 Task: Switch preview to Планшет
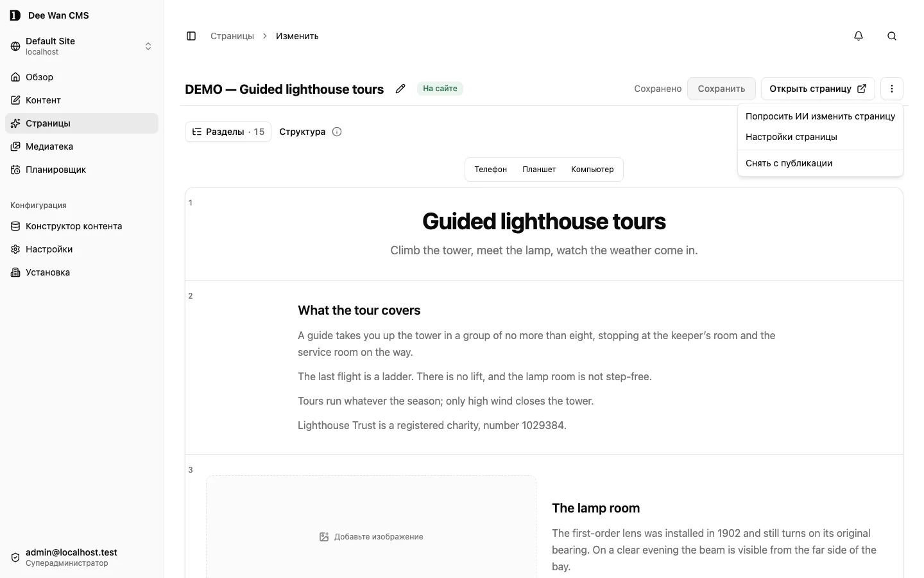tap(539, 170)
